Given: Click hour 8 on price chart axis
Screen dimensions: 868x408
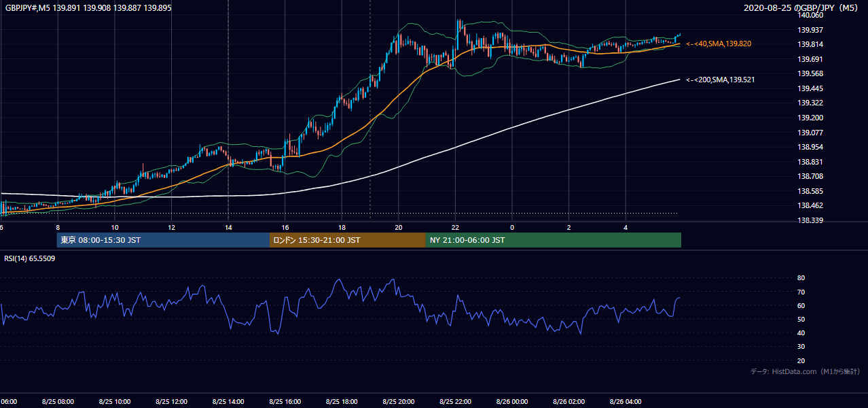Looking at the screenshot, I should 58,227.
